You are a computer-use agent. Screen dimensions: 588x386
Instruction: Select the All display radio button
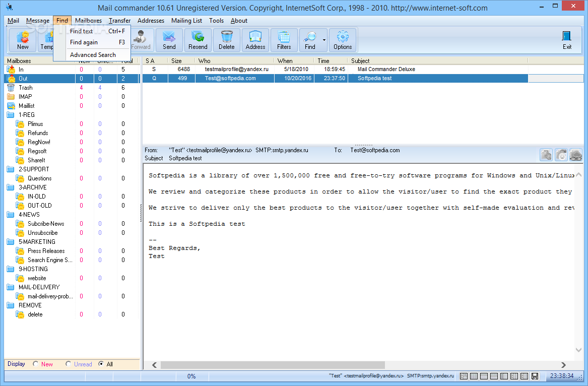coord(101,364)
